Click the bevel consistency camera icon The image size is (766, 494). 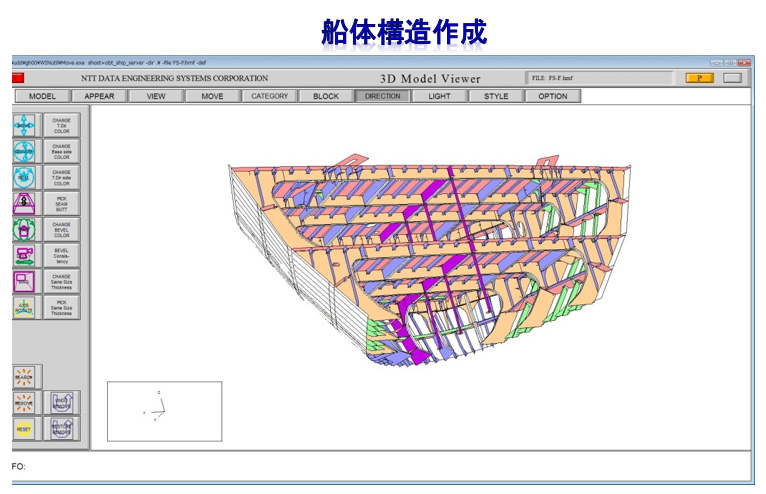pyautogui.click(x=24, y=255)
